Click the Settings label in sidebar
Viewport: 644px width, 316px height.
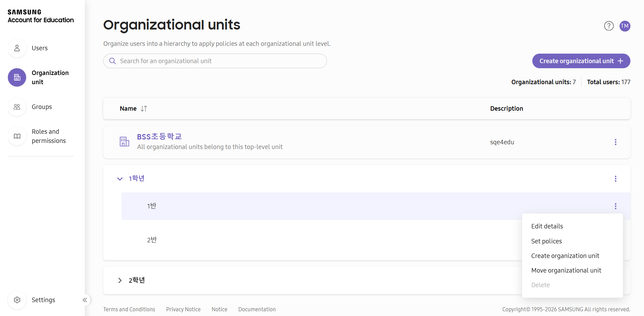pos(43,300)
